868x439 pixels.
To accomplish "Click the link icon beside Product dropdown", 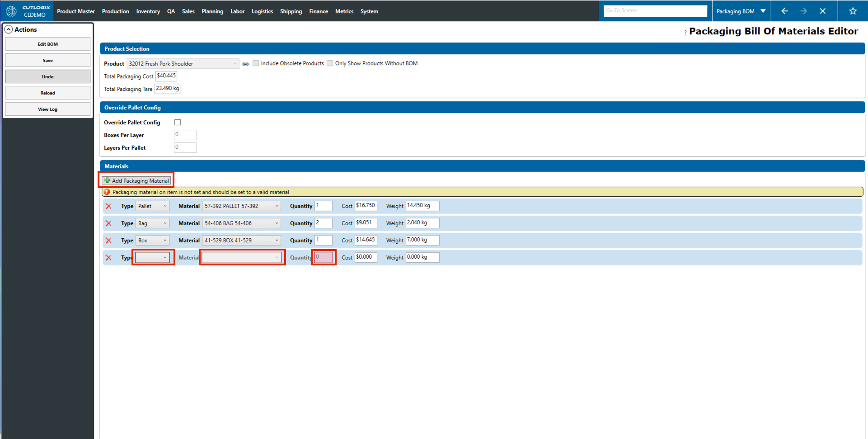I will 245,64.
